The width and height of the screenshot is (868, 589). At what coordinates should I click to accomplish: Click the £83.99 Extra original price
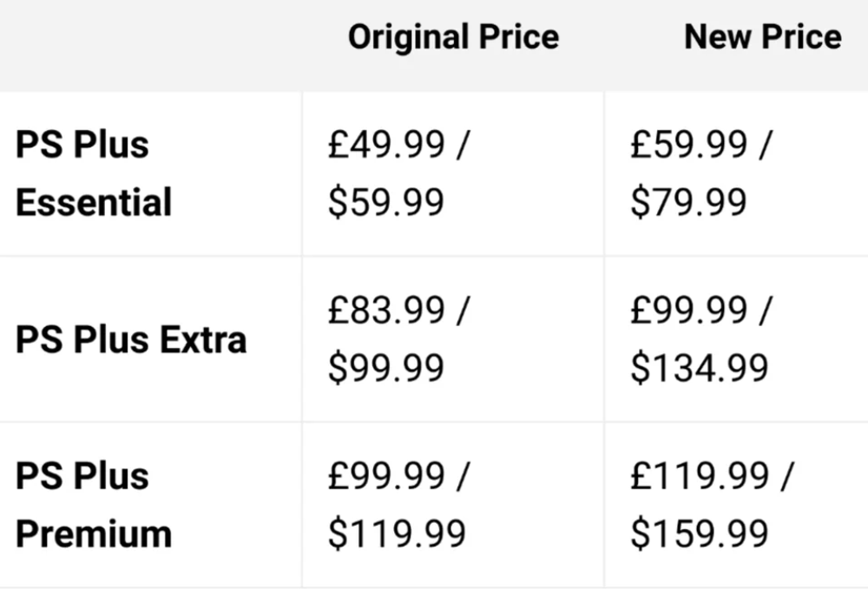(x=386, y=311)
